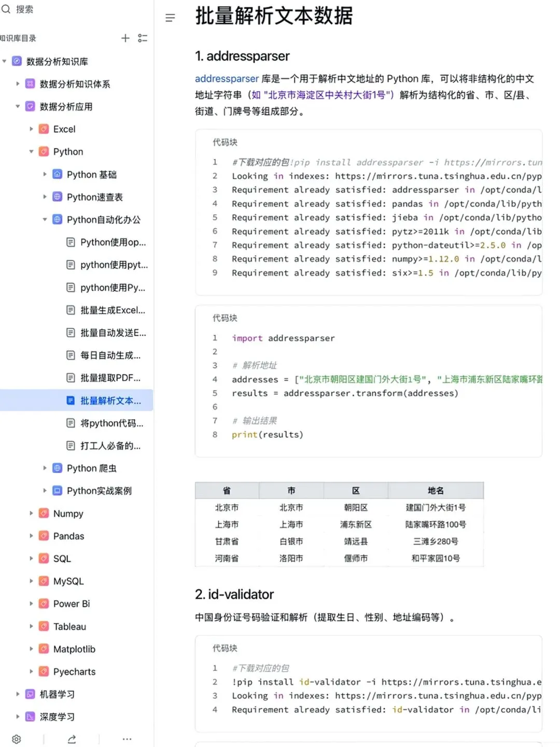This screenshot has width=560, height=747.
Task: Click the 知识库目录 sidebar label
Action: point(18,38)
